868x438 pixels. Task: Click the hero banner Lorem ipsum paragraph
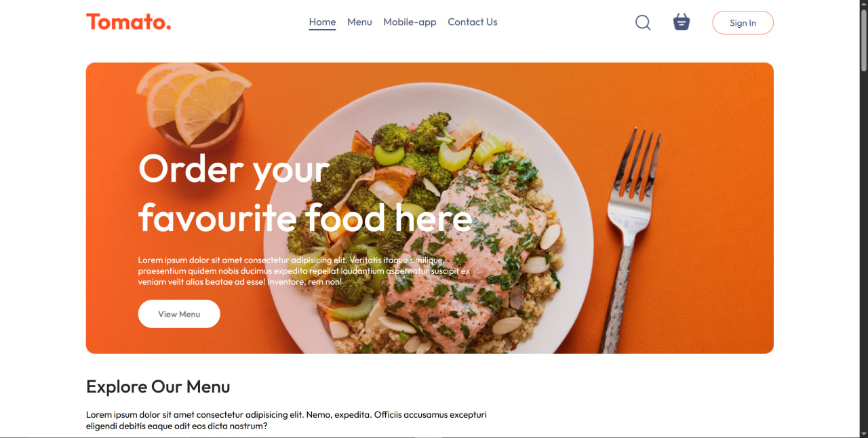[x=304, y=271]
